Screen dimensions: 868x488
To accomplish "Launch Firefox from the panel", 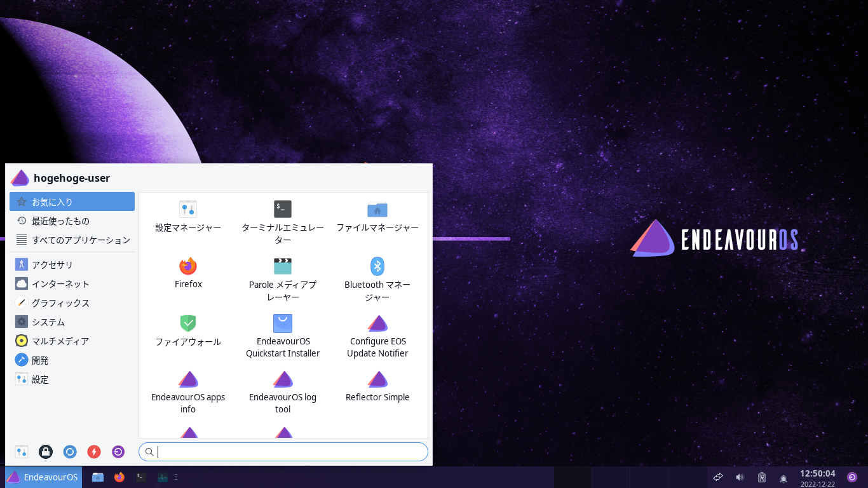I will click(x=119, y=477).
